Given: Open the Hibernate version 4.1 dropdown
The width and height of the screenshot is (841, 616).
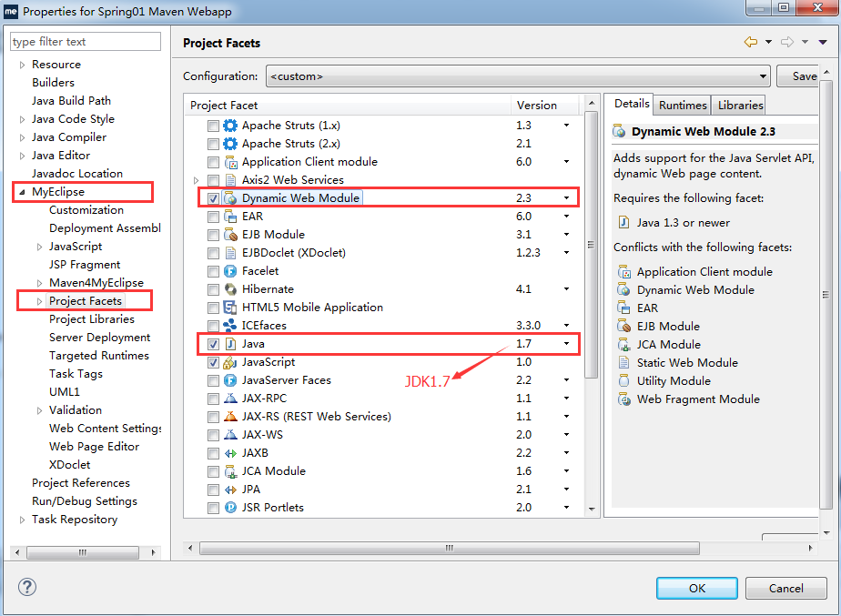Looking at the screenshot, I should tap(566, 289).
